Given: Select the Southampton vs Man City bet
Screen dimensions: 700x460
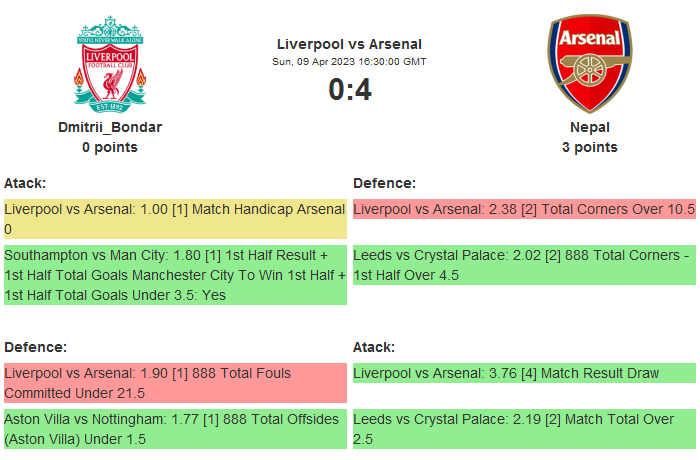Looking at the screenshot, I should tap(174, 274).
